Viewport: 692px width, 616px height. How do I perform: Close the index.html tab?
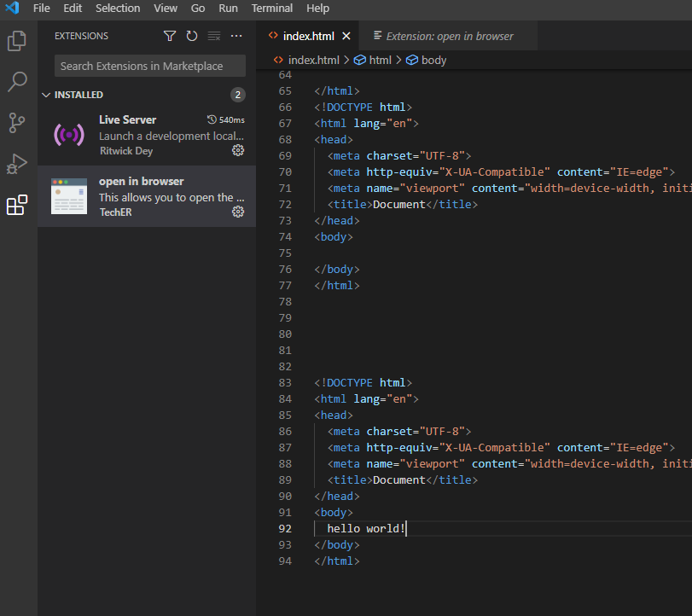(346, 36)
